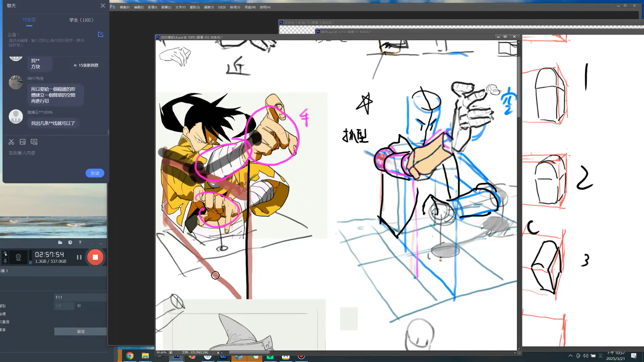Toggle microphone recording in recorder

5,261
